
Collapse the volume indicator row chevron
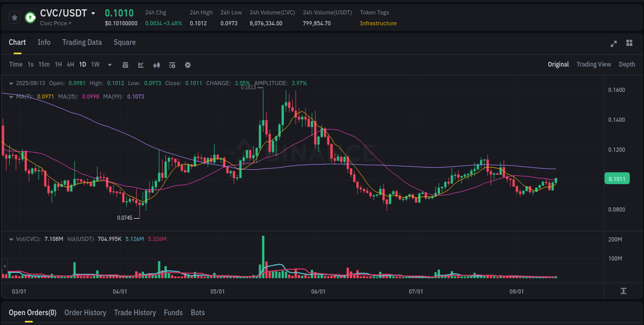tap(11, 239)
